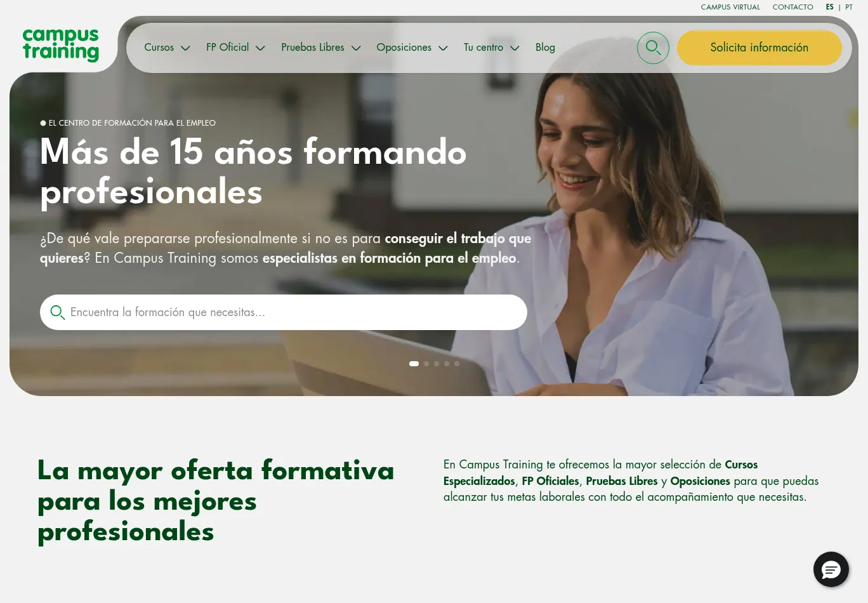Click the magnifier icon inside hero search bar
Viewport: 868px width, 603px height.
pyautogui.click(x=58, y=312)
